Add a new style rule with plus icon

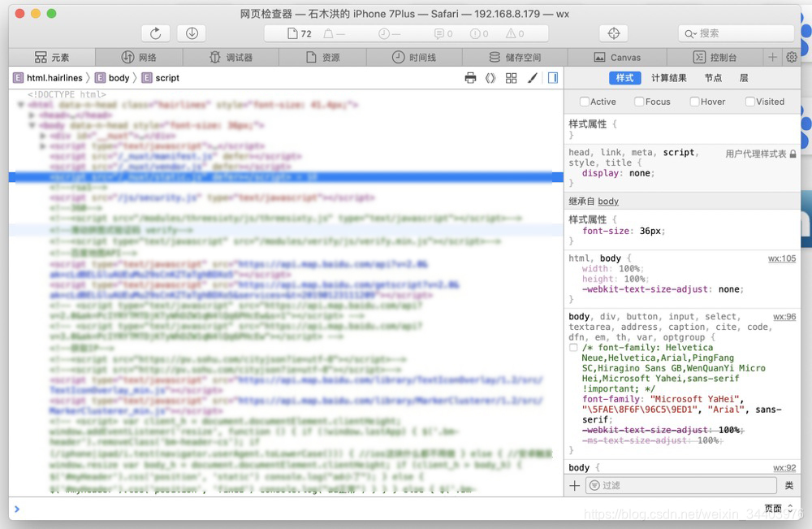574,485
